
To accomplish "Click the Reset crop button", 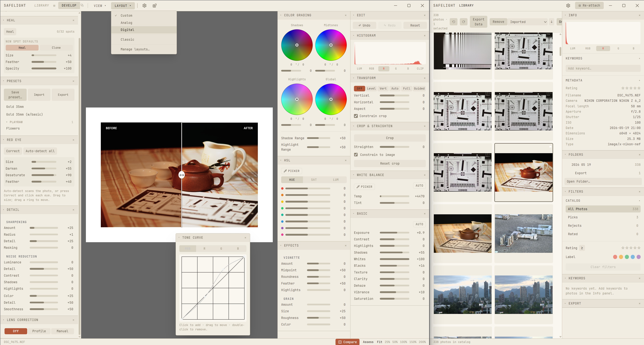I will coord(390,163).
